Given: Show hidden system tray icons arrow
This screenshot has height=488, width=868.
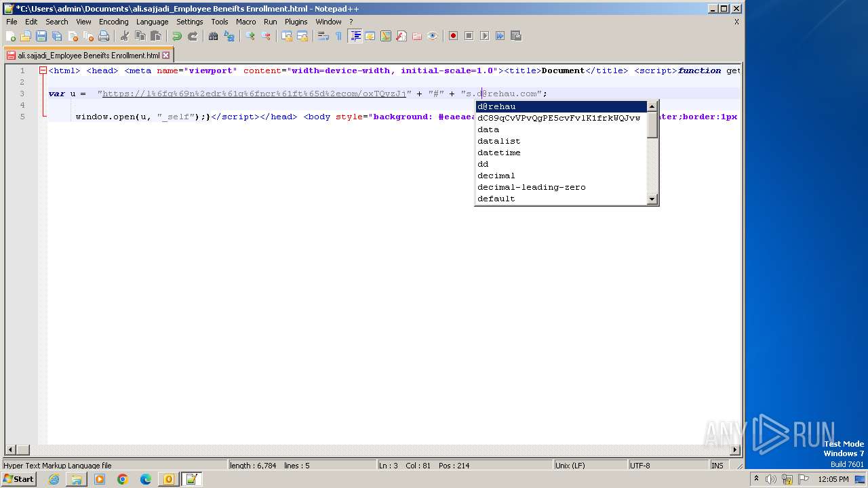Looking at the screenshot, I should (x=756, y=479).
